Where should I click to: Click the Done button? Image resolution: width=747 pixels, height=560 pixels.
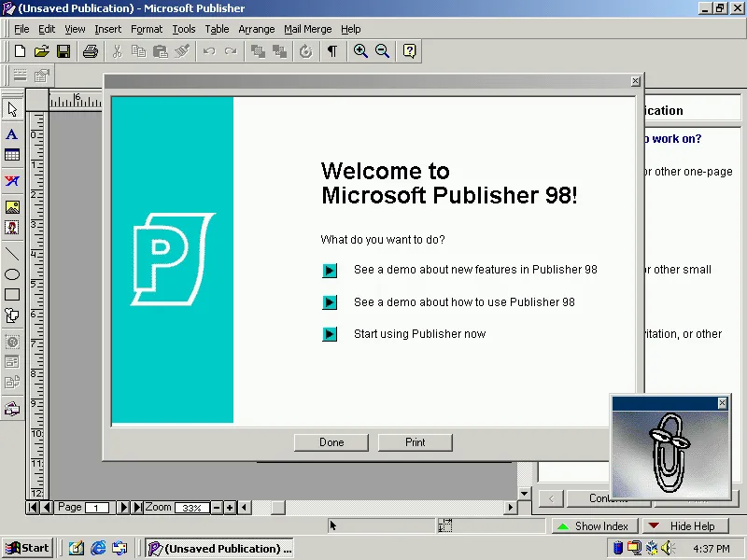(331, 441)
